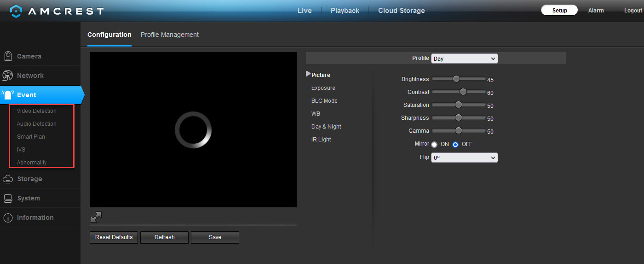Click the Refresh button
The height and width of the screenshot is (264, 644).
[x=165, y=237]
